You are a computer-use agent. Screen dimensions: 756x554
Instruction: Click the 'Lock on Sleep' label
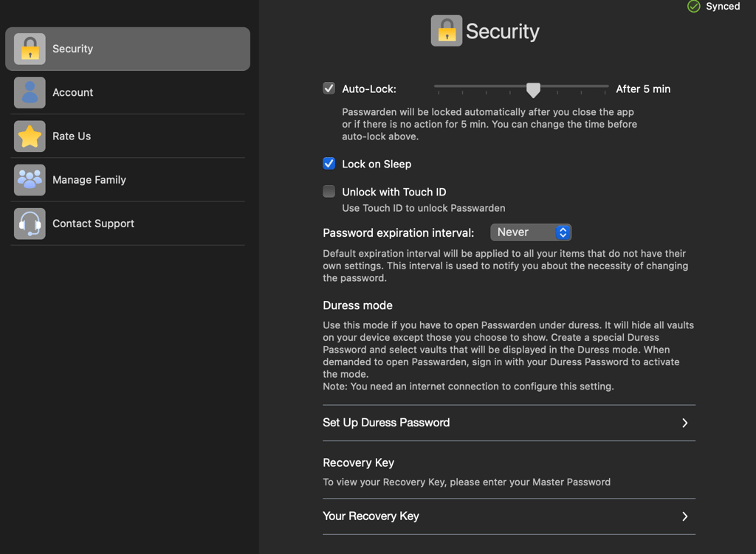(377, 164)
